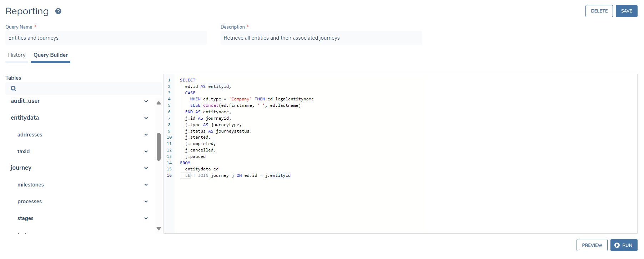Select the milestones table name
The height and width of the screenshot is (259, 644).
click(31, 185)
